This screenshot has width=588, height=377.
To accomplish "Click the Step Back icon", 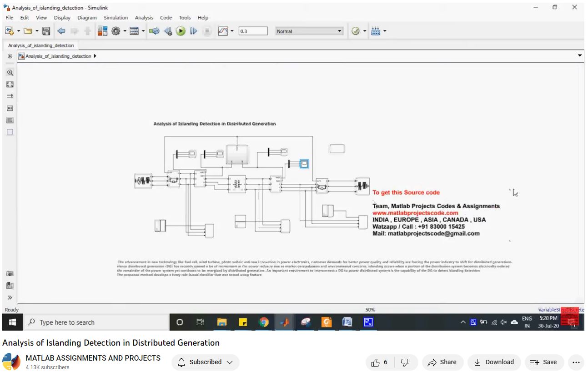I will point(168,31).
